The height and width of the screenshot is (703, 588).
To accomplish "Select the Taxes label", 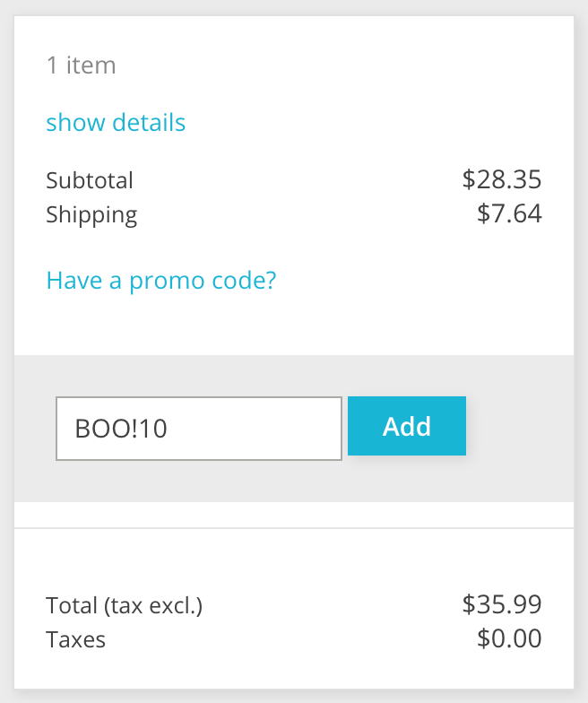I will click(75, 639).
